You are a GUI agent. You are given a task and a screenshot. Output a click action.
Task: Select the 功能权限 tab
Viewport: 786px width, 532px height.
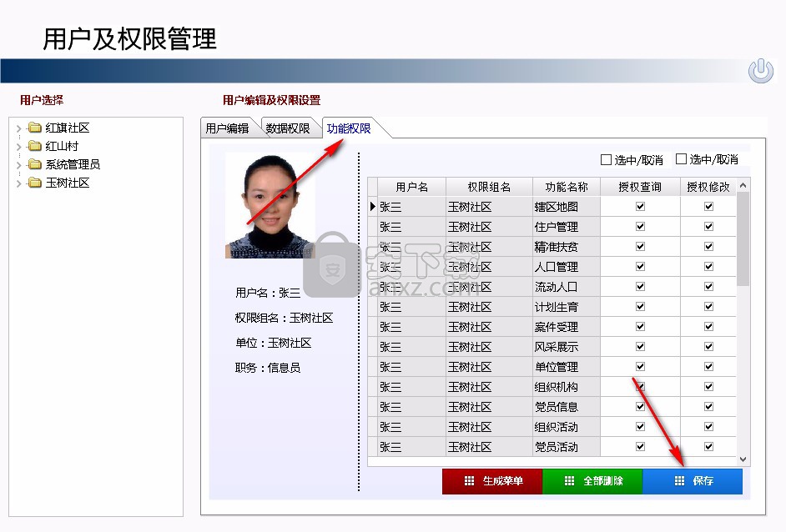point(349,128)
